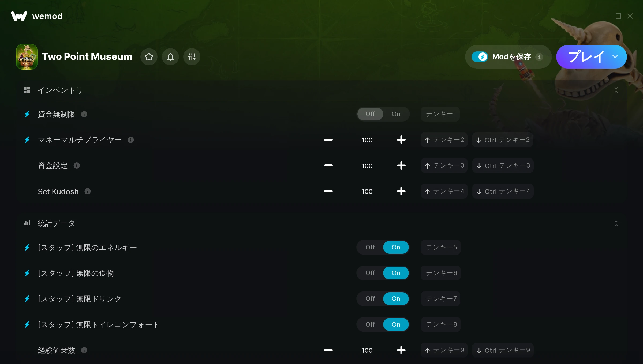Click info icon beside 資金無制限
The width and height of the screenshot is (643, 364).
[x=84, y=114]
